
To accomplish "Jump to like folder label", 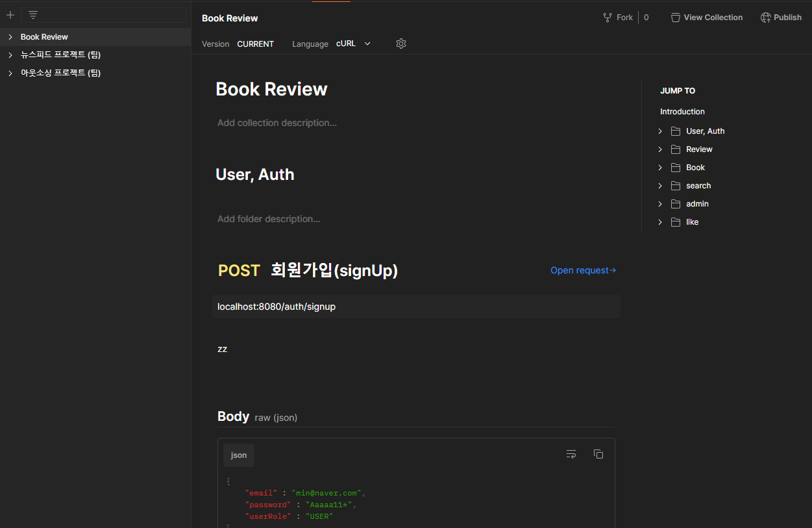I will (692, 222).
